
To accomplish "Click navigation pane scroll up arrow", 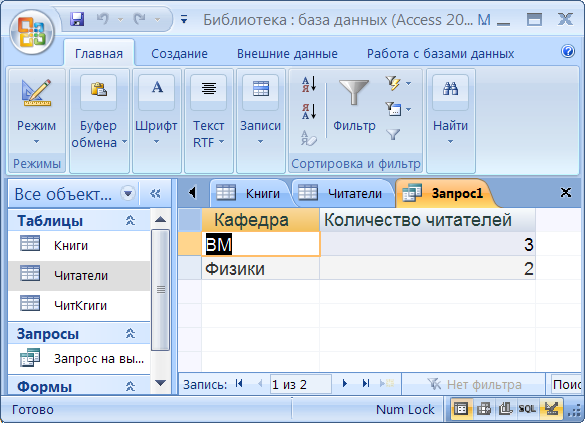I will (160, 219).
